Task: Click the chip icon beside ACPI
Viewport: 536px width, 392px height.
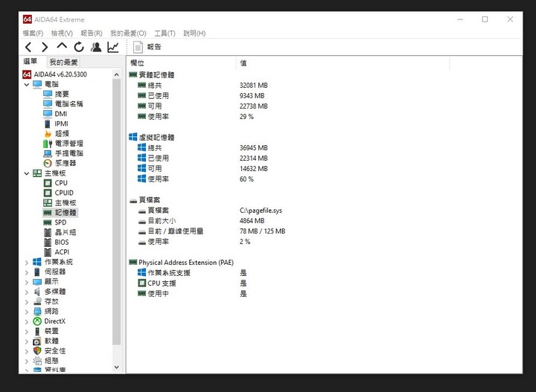Action: 48,252
